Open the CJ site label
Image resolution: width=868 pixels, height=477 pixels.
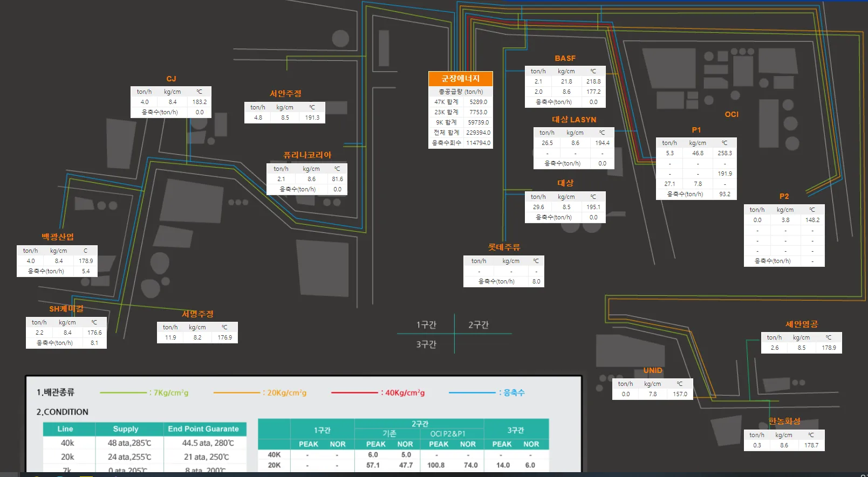tap(171, 79)
